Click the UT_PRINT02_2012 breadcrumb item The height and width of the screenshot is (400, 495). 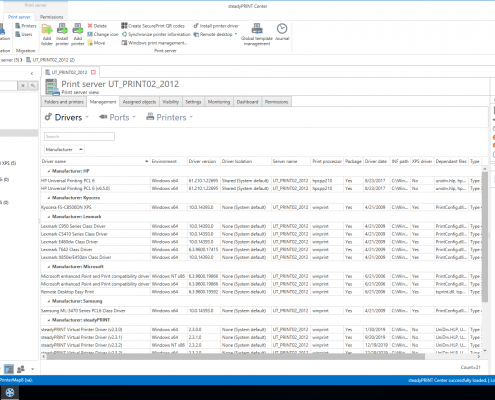coord(50,60)
